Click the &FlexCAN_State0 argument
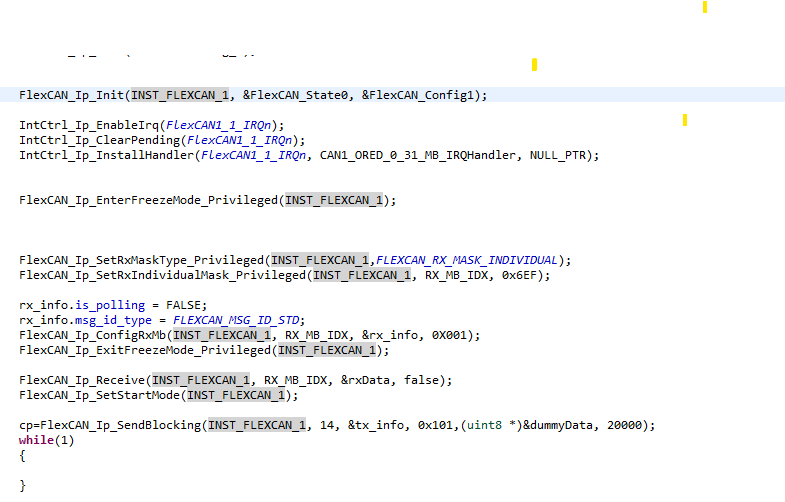This screenshot has width=785, height=502. (x=295, y=95)
